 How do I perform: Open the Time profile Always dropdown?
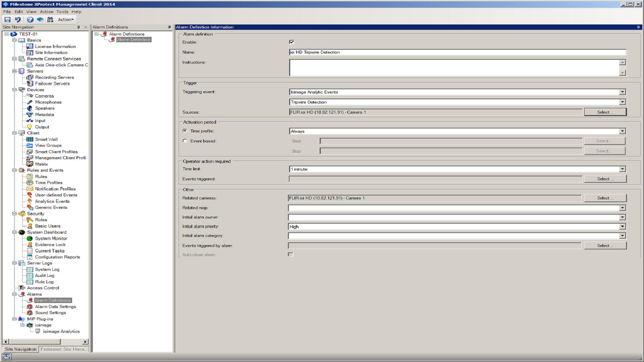tap(623, 131)
